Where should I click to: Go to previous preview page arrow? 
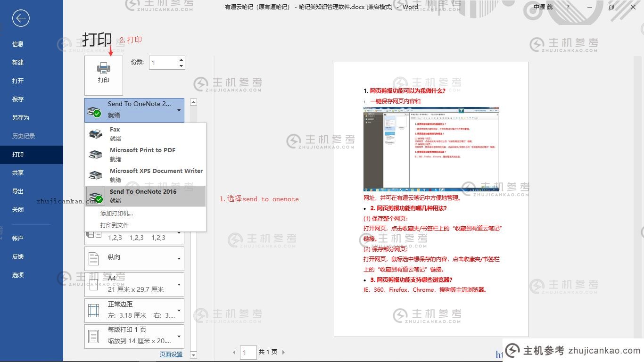[x=234, y=352]
